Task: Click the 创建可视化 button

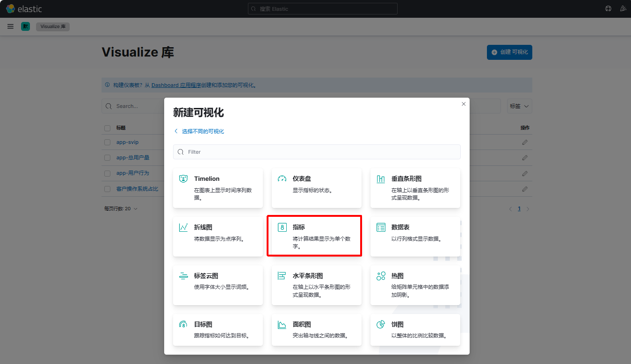Action: 509,52
